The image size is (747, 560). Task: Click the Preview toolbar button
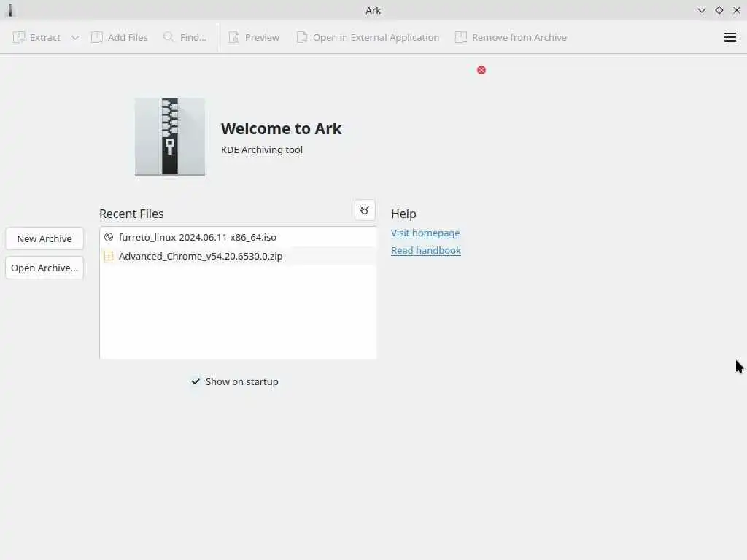[254, 37]
